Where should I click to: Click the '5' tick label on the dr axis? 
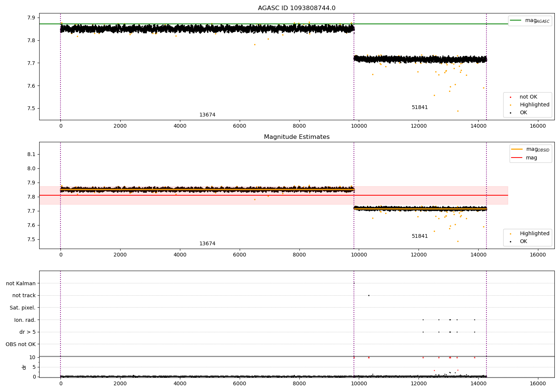click(34, 367)
